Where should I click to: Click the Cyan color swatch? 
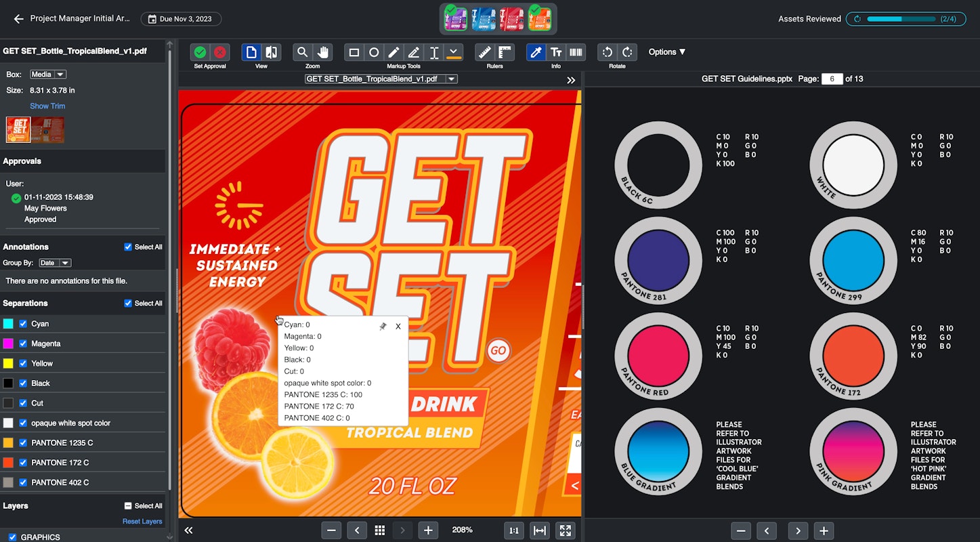(x=8, y=324)
